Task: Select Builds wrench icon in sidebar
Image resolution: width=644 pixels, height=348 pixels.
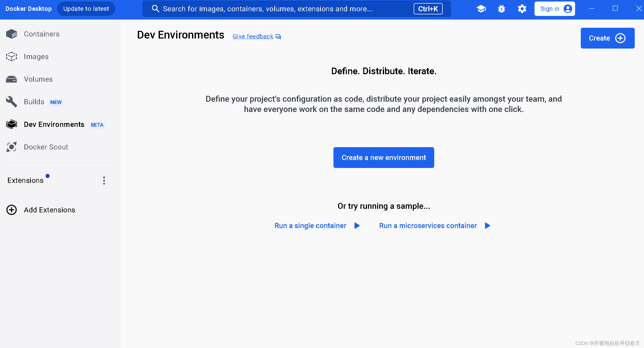Action: 12,102
